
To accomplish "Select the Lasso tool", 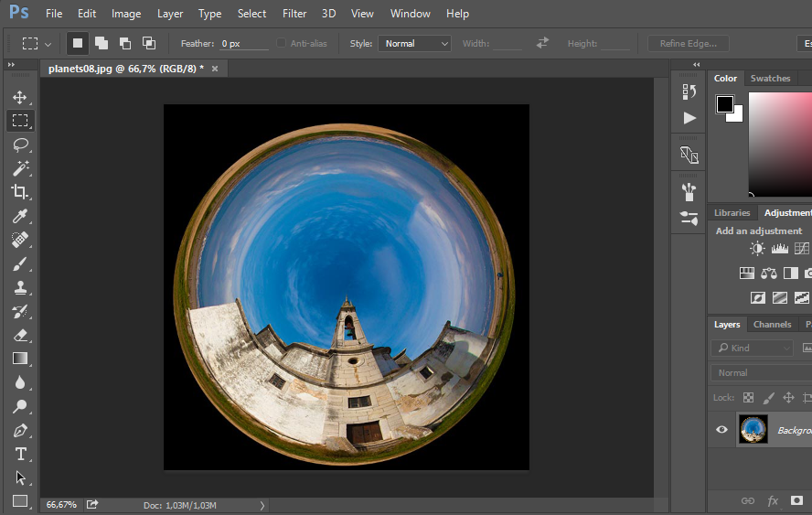I will pyautogui.click(x=20, y=145).
